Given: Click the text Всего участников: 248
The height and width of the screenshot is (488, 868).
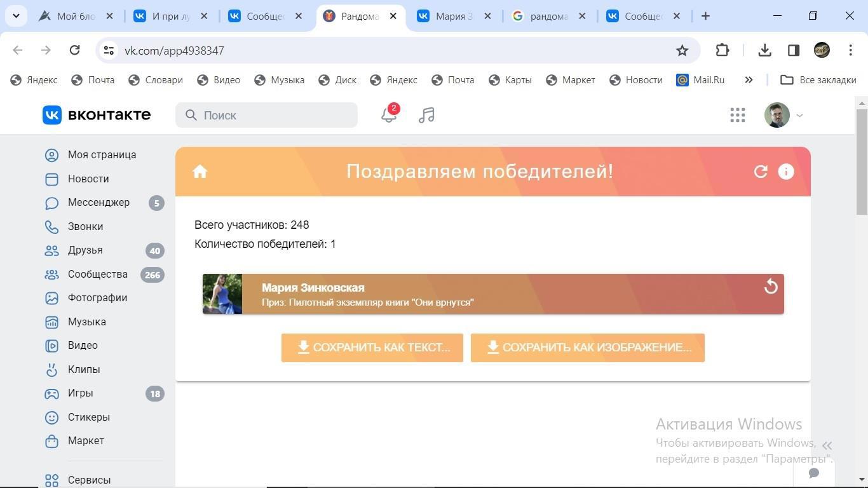Looking at the screenshot, I should (x=252, y=225).
